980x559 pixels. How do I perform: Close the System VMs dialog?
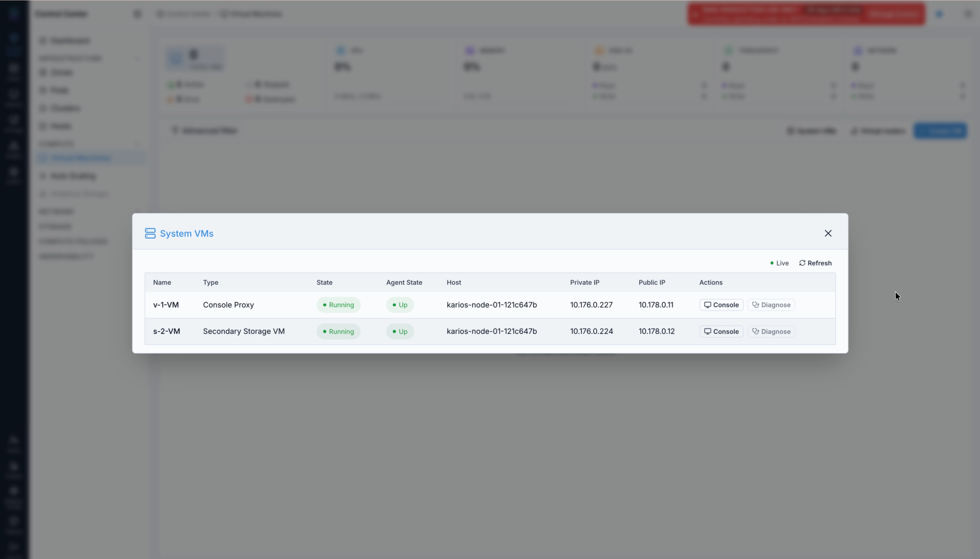(x=828, y=233)
